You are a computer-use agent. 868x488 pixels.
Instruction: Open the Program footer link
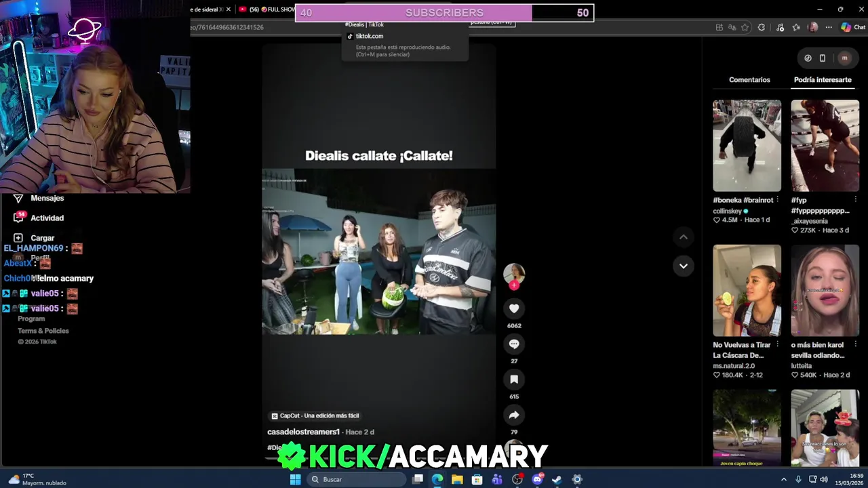click(x=31, y=319)
